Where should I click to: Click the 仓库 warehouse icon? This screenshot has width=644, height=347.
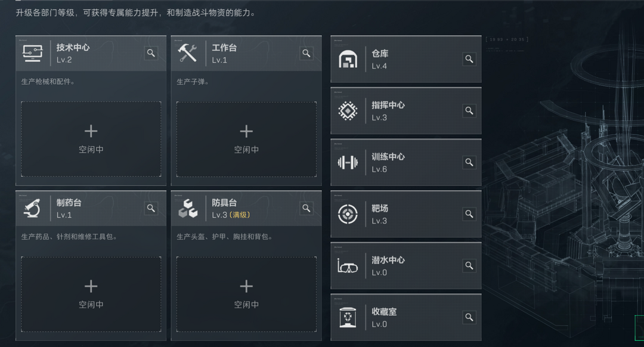[348, 59]
